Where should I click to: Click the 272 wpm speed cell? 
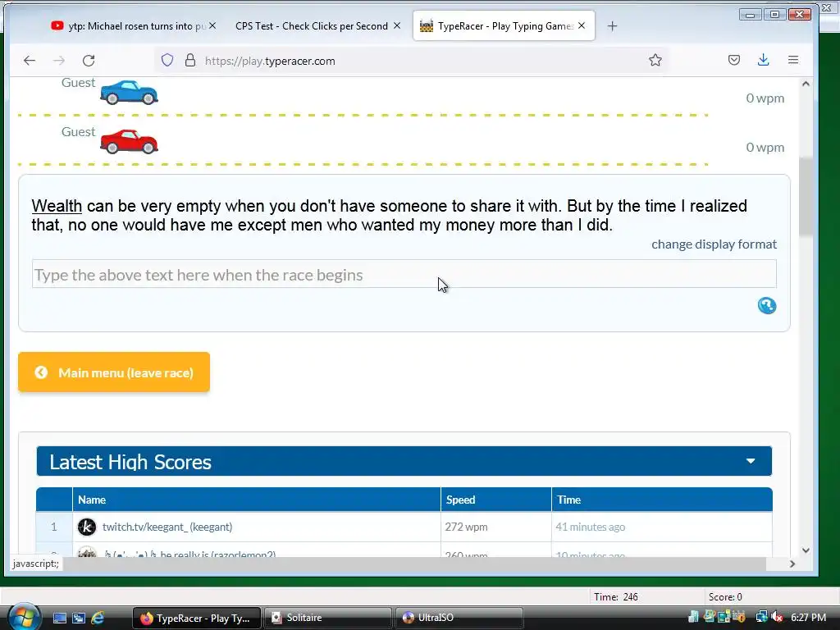496,527
